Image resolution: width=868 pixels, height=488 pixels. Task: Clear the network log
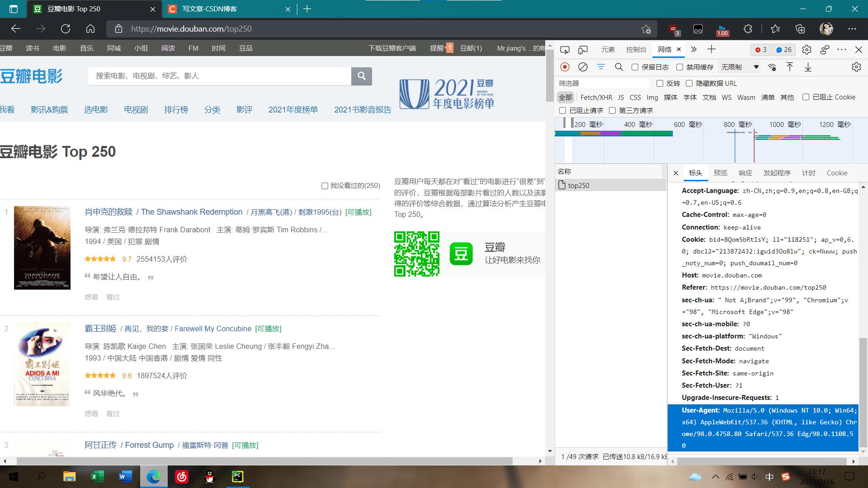[583, 67]
